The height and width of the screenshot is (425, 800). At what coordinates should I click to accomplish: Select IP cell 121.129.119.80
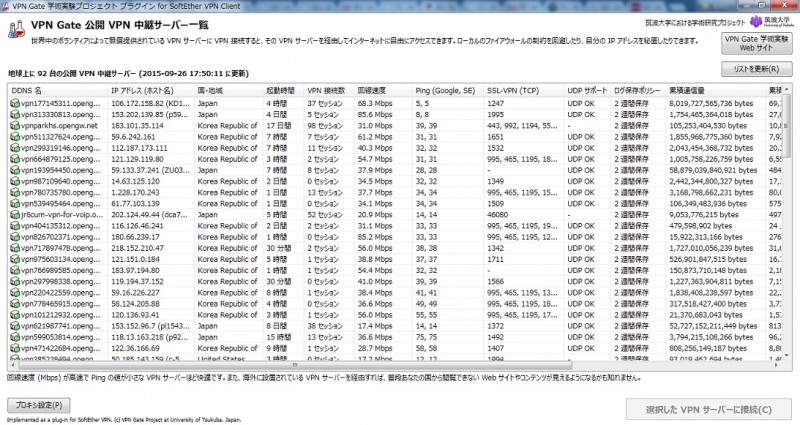point(137,159)
